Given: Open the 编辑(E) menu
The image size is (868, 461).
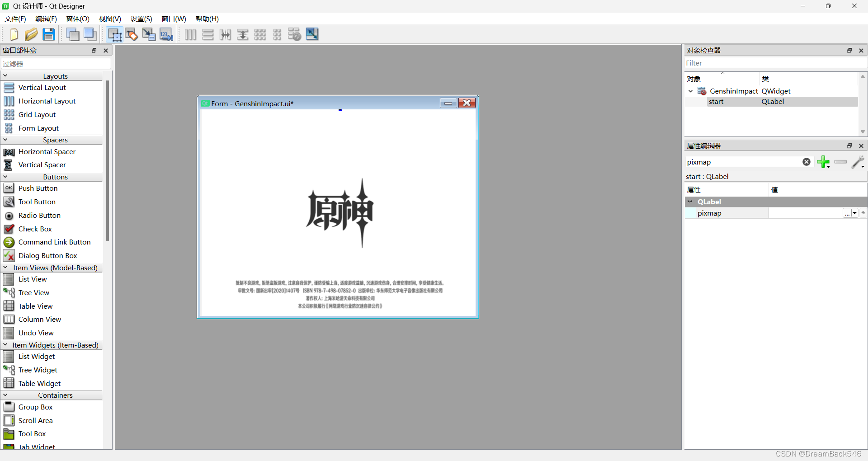Looking at the screenshot, I should (46, 19).
